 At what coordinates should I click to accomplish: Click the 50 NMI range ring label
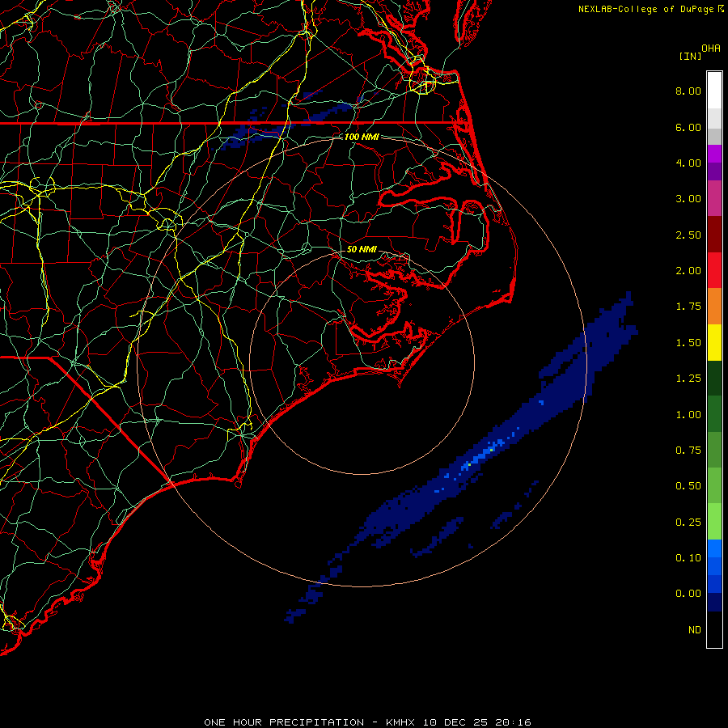(x=362, y=249)
